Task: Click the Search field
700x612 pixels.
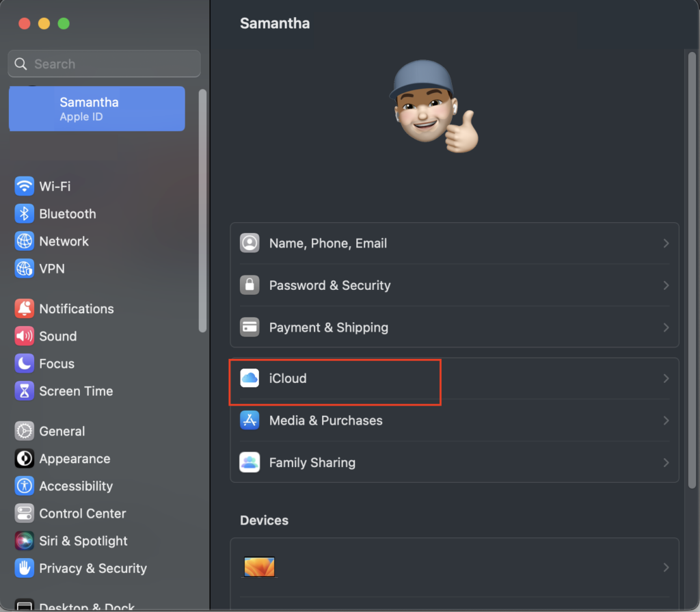Action: 105,64
